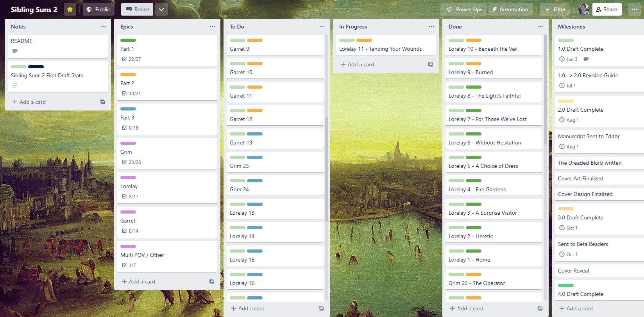Click the Multi POV / Other checklist badge 1/7
The height and width of the screenshot is (317, 644).
[129, 265]
